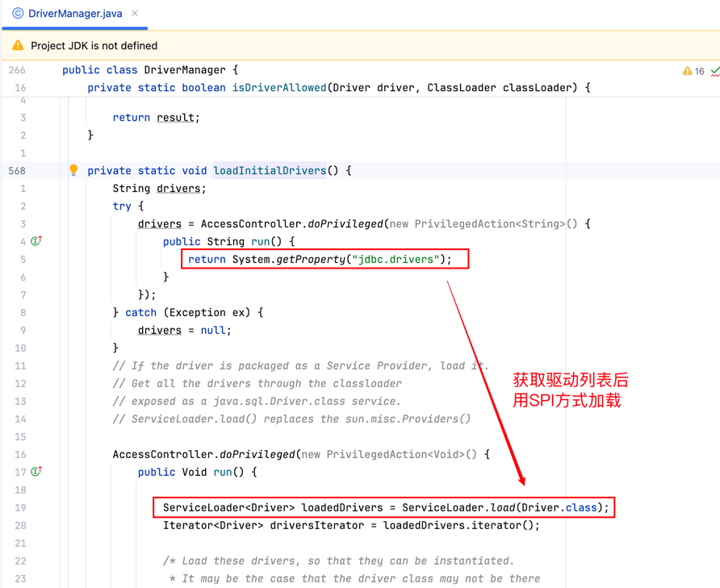Click the loadInitialDrivers method name
Screen dimensions: 720x588
coord(270,170)
